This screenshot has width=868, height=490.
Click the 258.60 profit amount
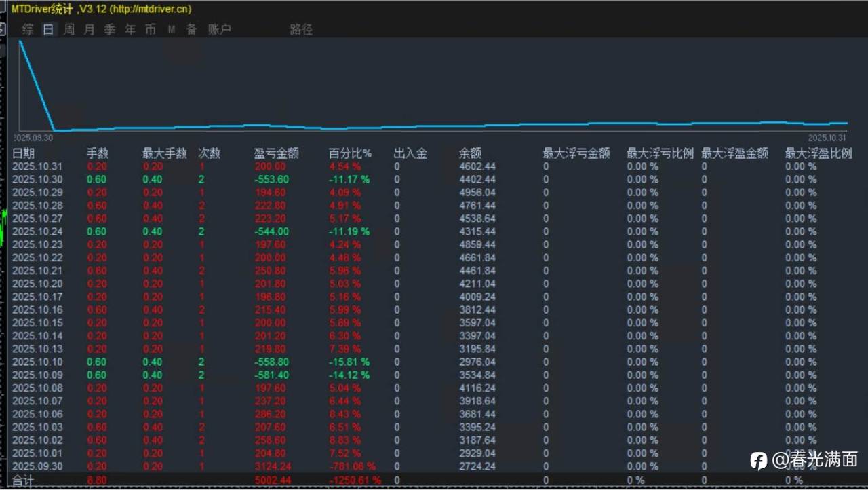point(270,440)
